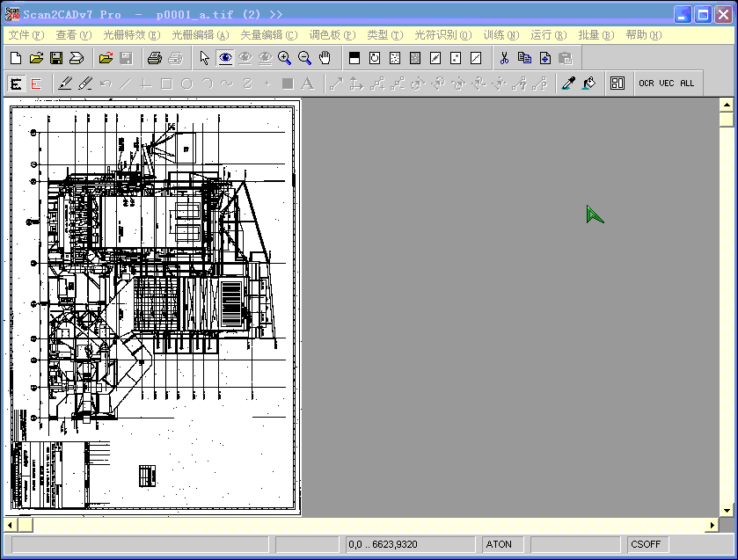Viewport: 738px width, 560px height.
Task: Open the 批量(B) menu
Action: coord(596,35)
